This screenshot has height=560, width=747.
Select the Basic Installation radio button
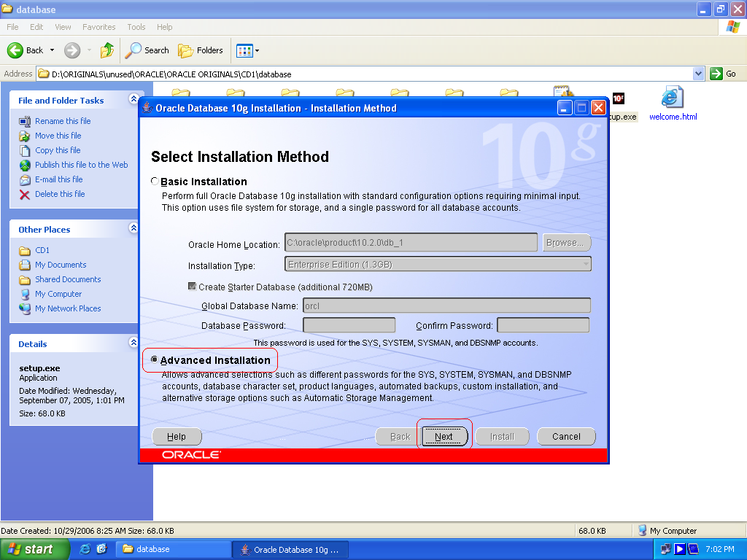click(x=155, y=182)
